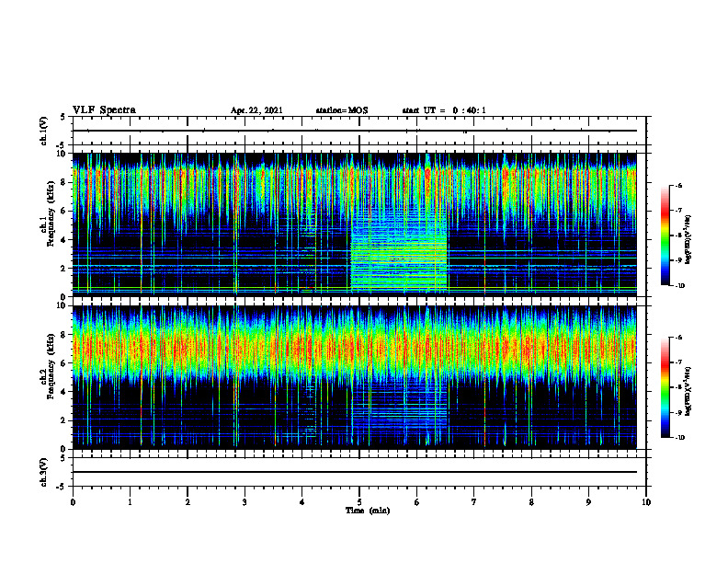Click the ch.2 color bar log(PSD) label
Screen dimensions: 728x563
(688, 392)
